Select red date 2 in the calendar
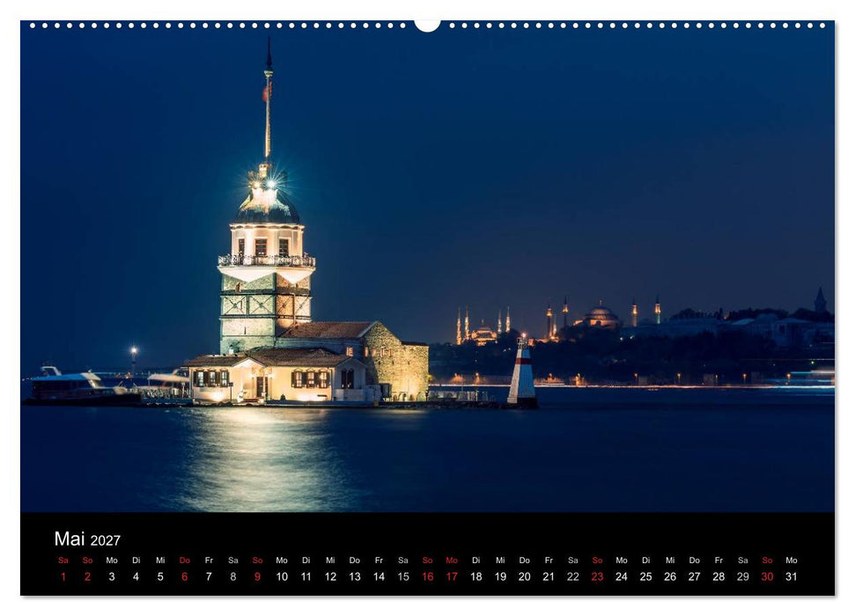 87,576
